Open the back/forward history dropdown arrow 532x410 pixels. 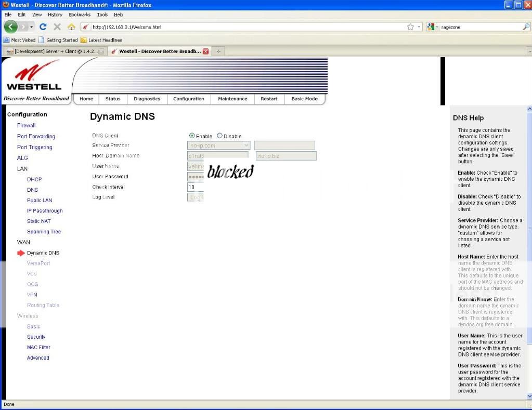31,27
